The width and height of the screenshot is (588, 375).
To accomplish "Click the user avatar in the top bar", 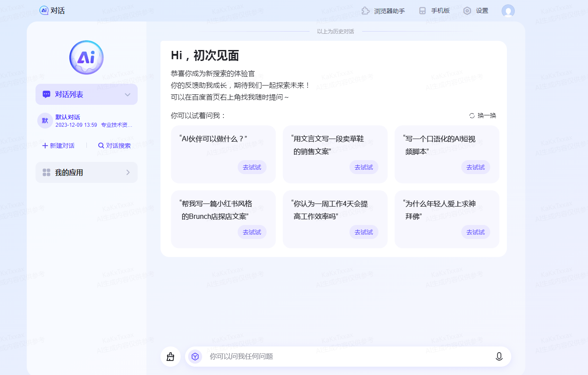I will click(x=508, y=11).
